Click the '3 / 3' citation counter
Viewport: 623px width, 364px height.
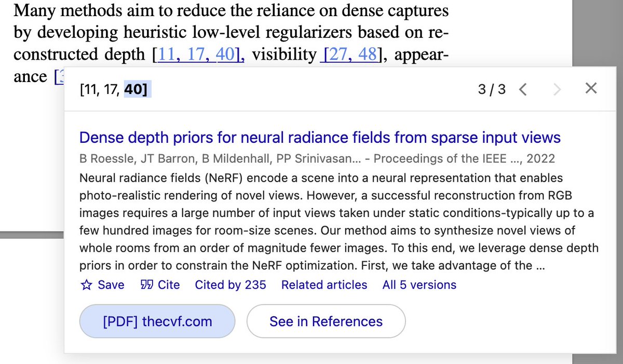tap(492, 90)
